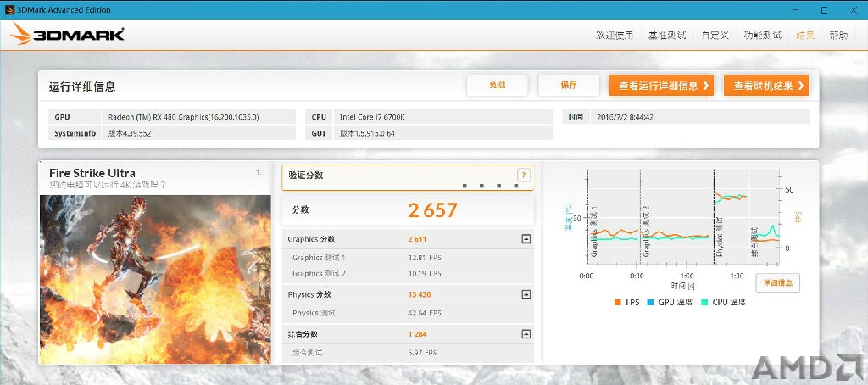Collapse the 综合分数 section
Image resolution: width=868 pixels, height=385 pixels.
click(526, 334)
